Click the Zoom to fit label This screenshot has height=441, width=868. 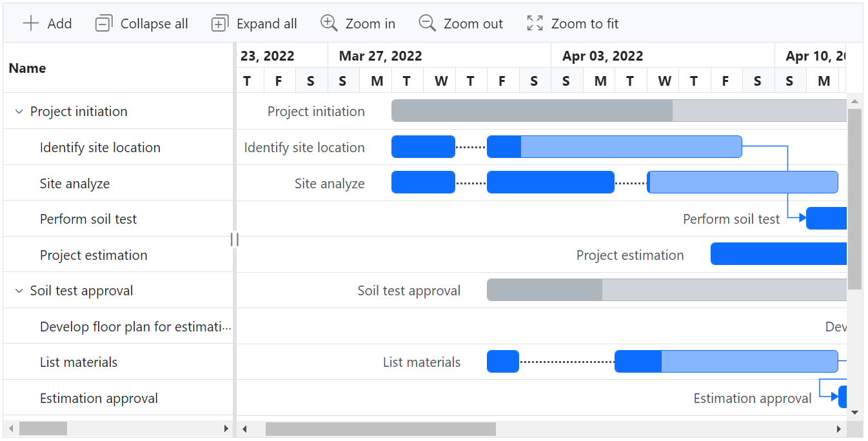click(x=585, y=23)
